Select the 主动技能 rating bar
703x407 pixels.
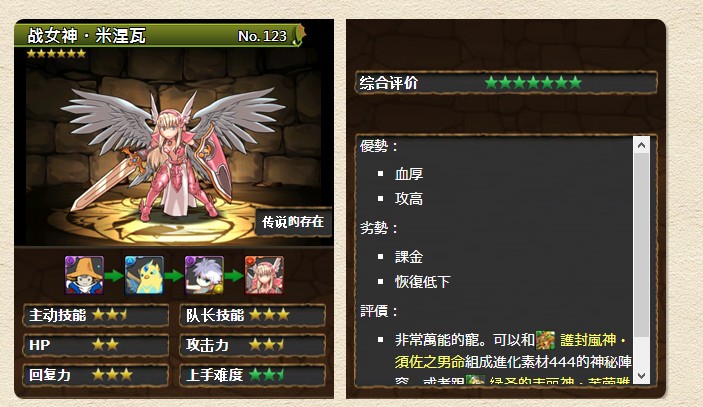[x=96, y=315]
